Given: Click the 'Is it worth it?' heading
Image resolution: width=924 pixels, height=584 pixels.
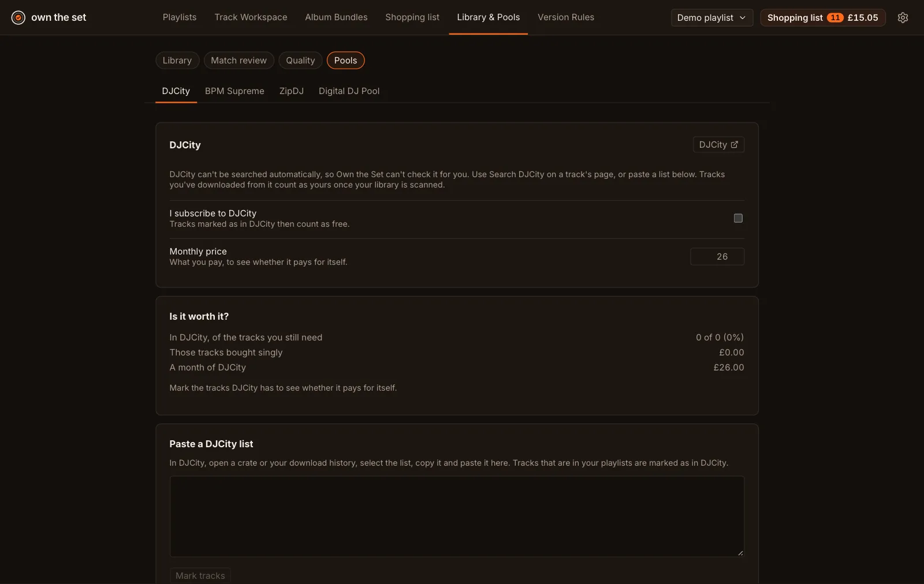Looking at the screenshot, I should [199, 317].
